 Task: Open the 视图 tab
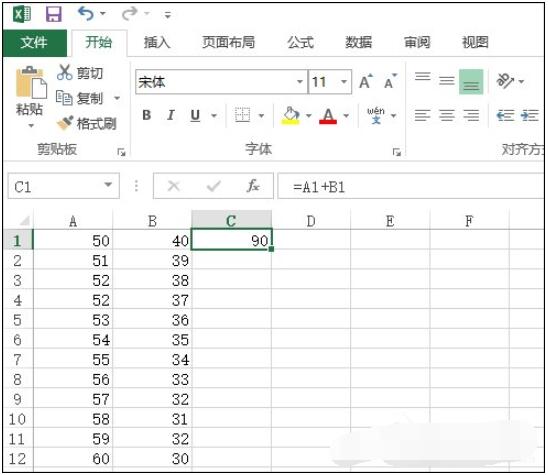pos(475,43)
